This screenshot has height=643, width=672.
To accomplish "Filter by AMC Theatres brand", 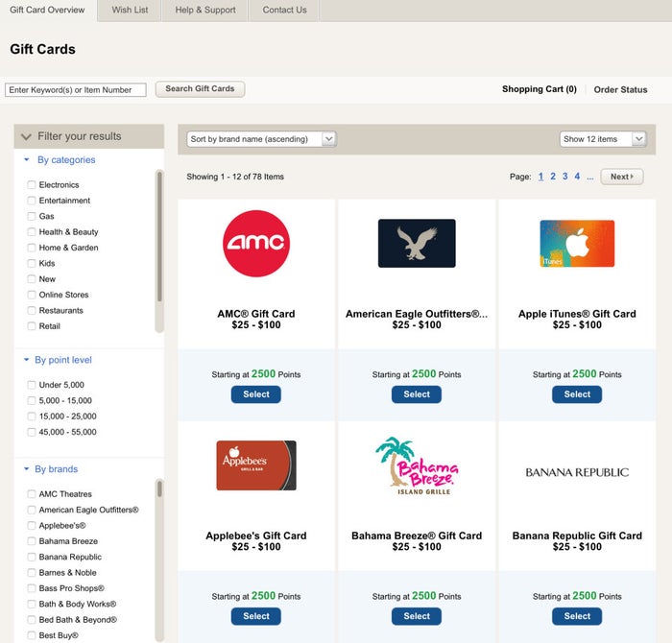I will click(x=32, y=494).
